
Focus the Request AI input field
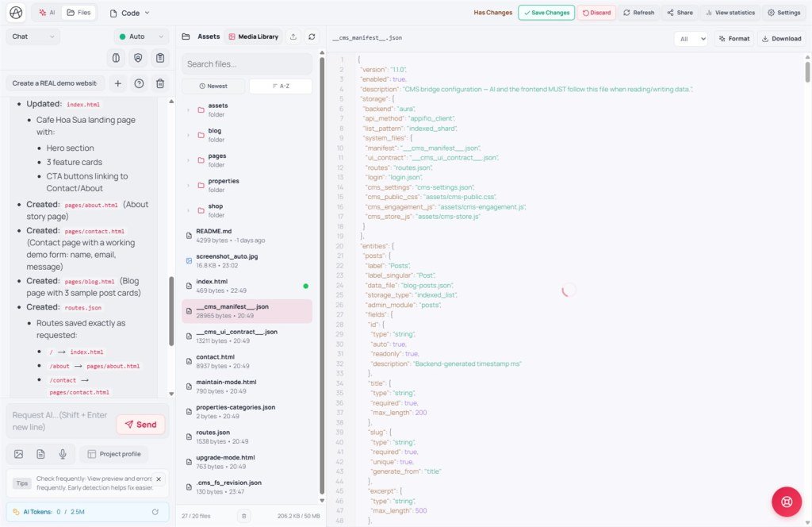point(60,421)
